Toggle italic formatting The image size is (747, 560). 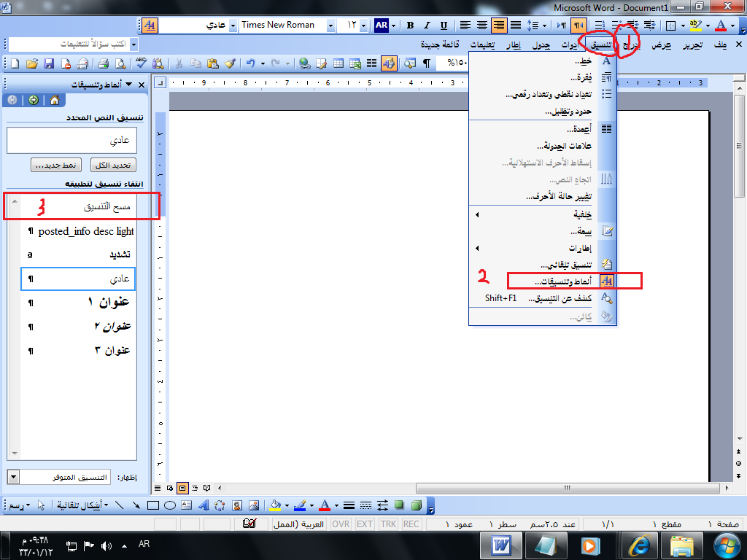[x=427, y=26]
